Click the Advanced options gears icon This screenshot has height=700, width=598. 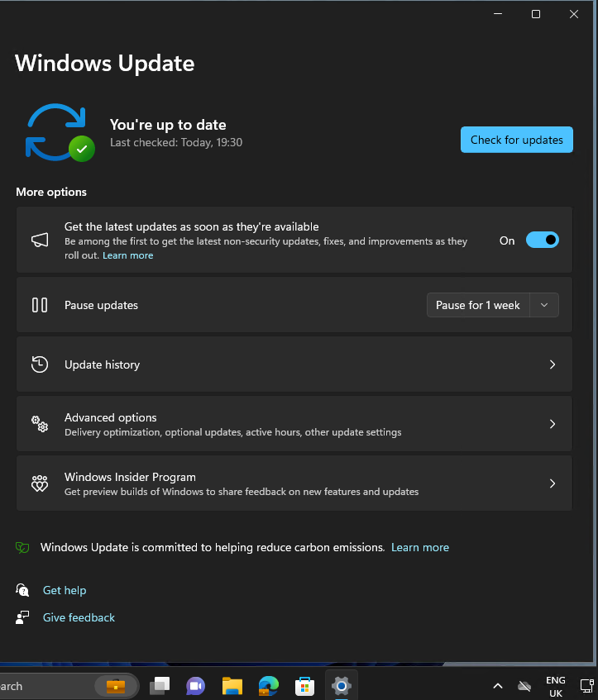[40, 423]
